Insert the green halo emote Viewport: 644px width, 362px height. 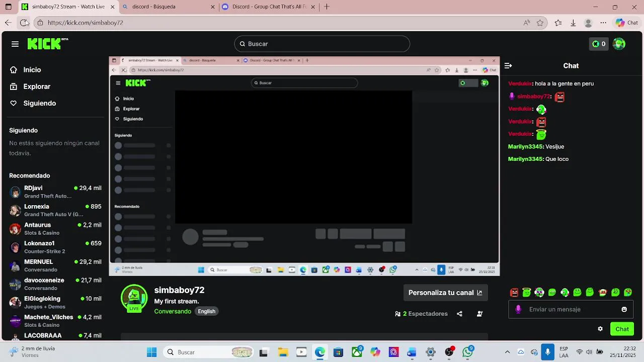pyautogui.click(x=527, y=292)
